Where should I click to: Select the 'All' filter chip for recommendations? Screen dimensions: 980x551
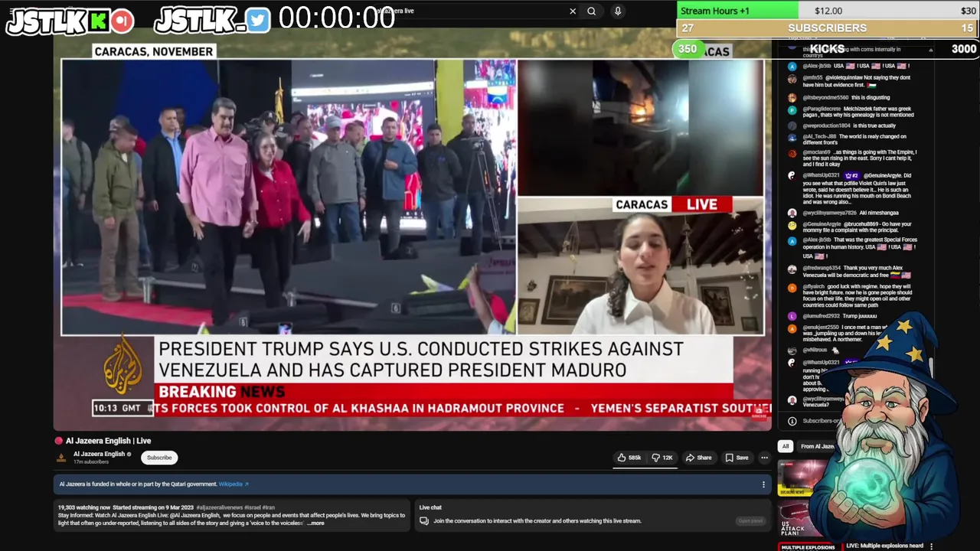[x=785, y=446]
